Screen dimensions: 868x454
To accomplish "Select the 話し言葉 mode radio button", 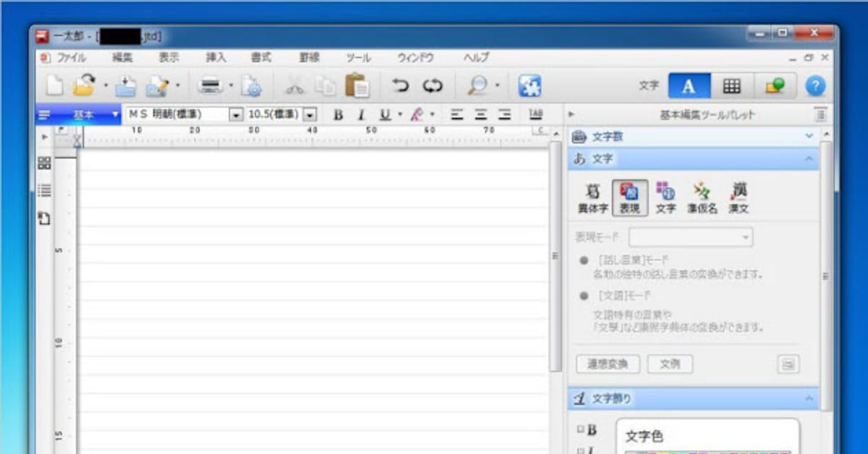I will (584, 260).
